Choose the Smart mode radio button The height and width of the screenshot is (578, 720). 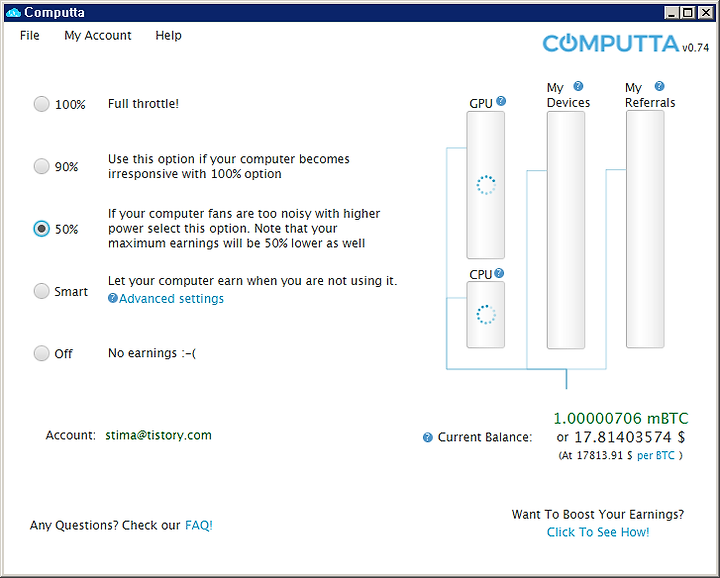[41, 291]
